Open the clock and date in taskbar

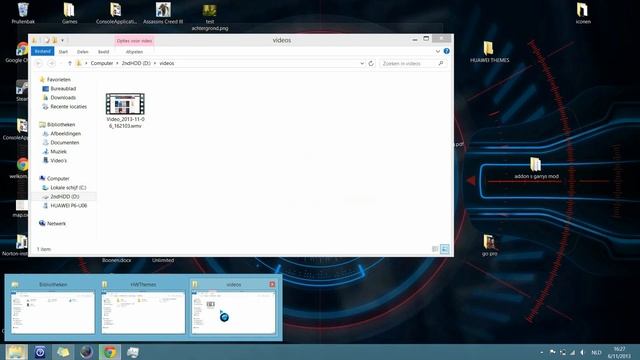619,352
